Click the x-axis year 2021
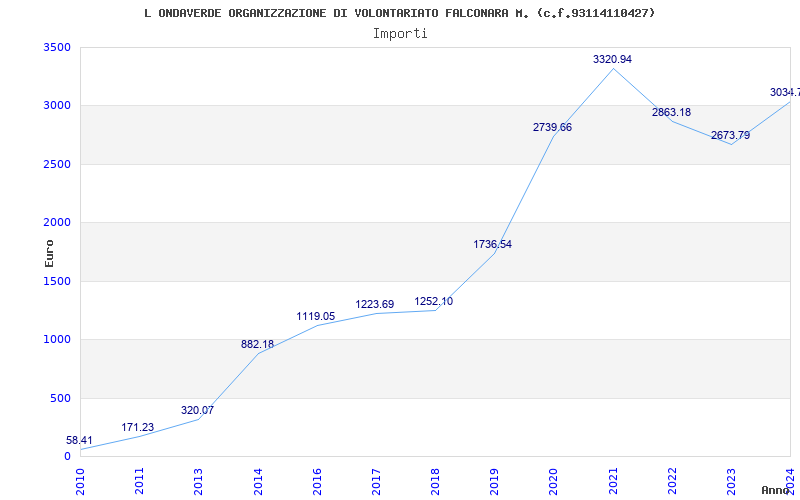Screen dimensions: 800x500 point(613,482)
